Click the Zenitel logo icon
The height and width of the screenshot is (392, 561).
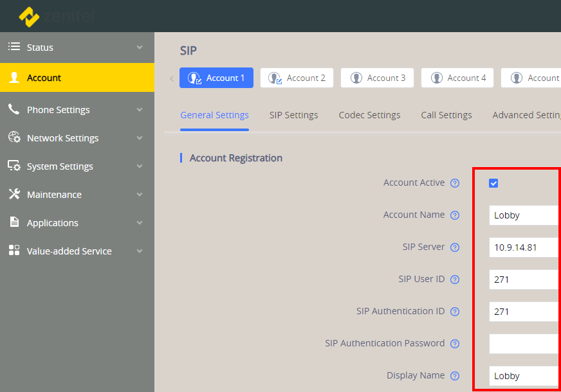[29, 16]
